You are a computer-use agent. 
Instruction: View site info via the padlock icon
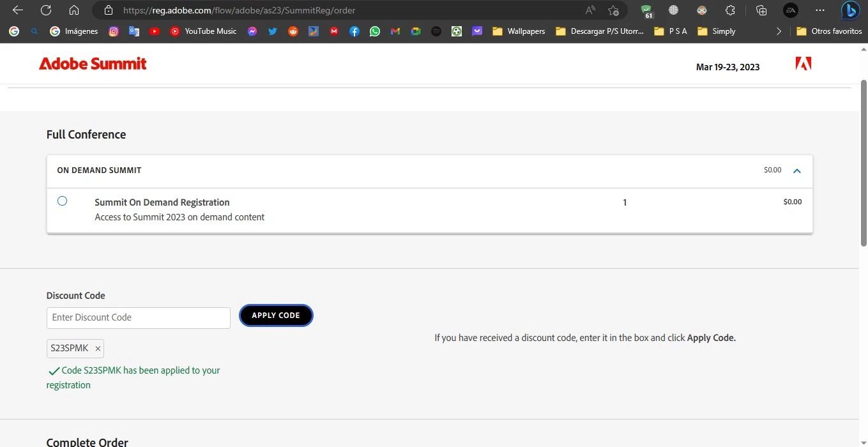click(108, 10)
